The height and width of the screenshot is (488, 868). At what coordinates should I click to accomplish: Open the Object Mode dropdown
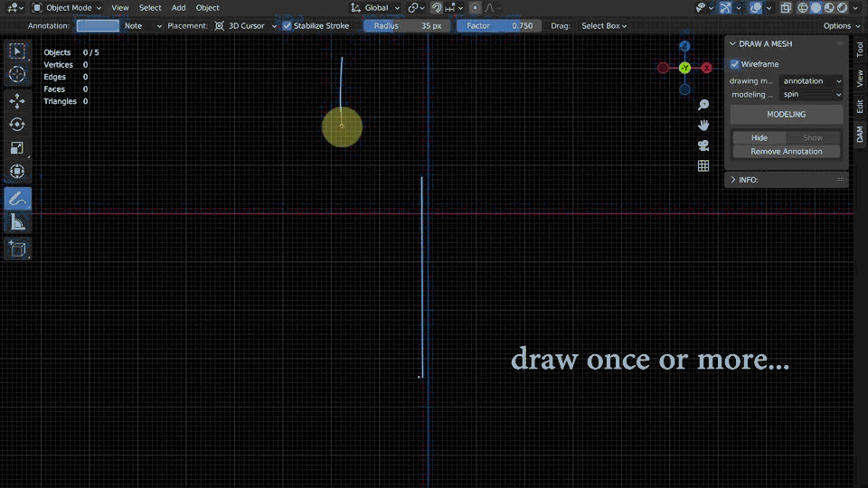click(x=67, y=8)
